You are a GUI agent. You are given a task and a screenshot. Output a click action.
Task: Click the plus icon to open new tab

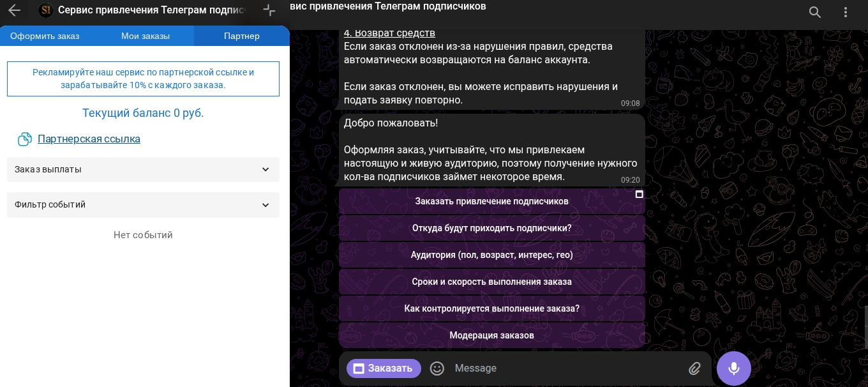click(269, 10)
